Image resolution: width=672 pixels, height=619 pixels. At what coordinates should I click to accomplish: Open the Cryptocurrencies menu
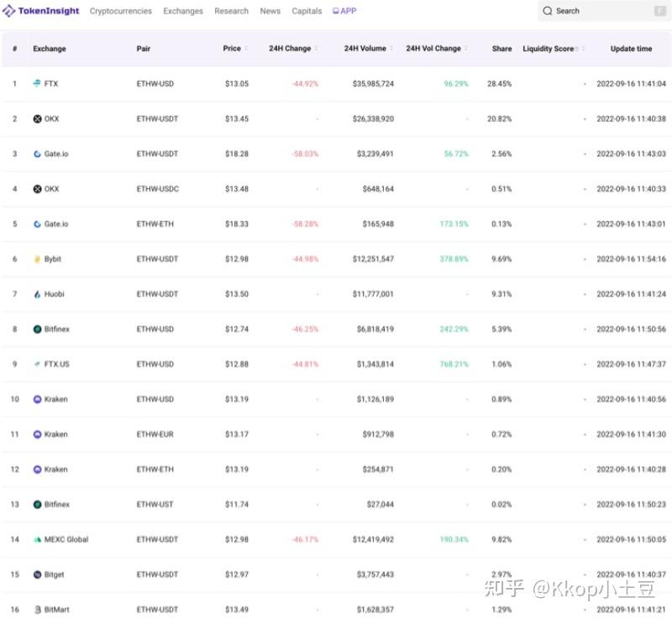tap(120, 11)
